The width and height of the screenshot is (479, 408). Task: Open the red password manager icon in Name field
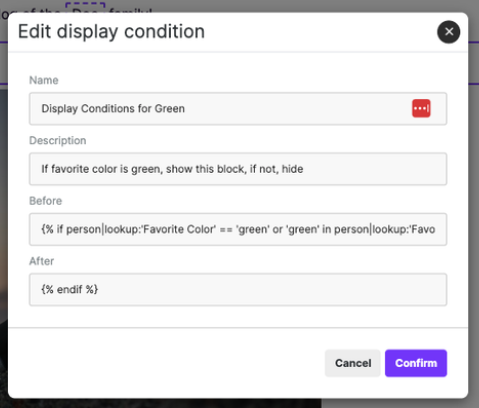(421, 108)
